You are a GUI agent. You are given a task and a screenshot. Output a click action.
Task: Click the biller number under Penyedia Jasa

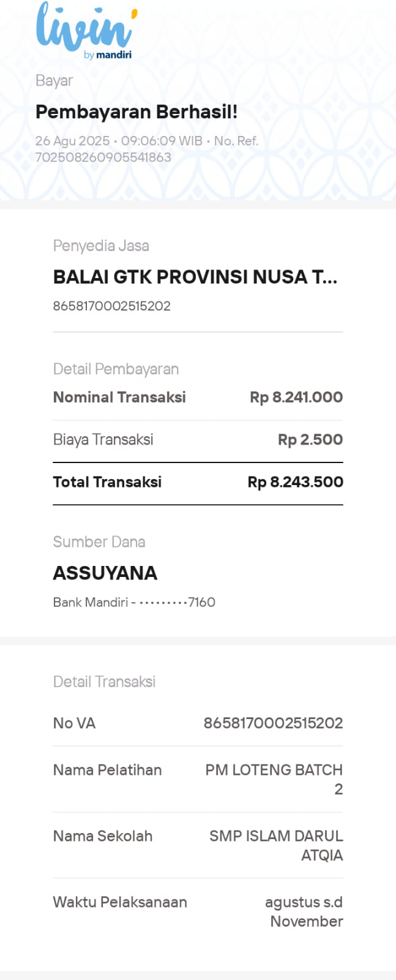tap(112, 306)
